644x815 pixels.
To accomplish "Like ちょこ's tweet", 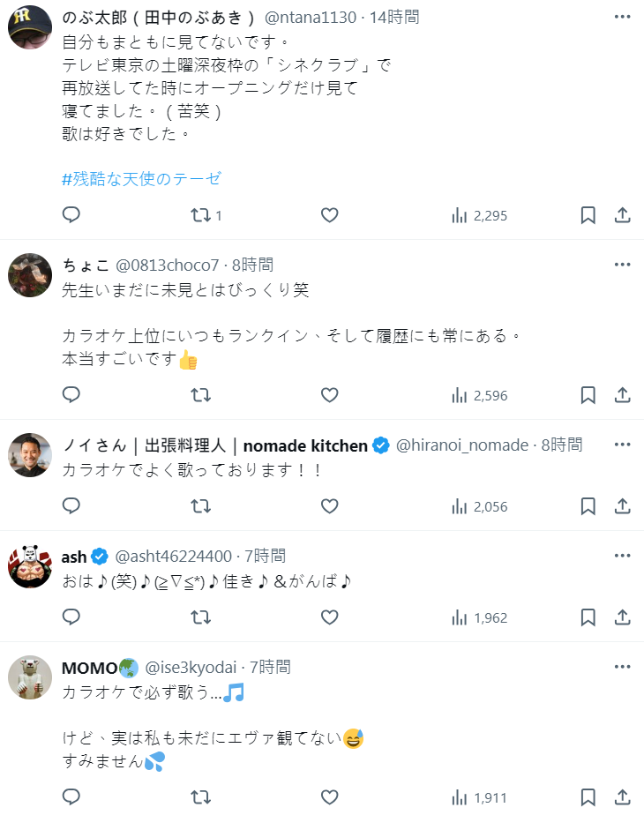I will (329, 395).
